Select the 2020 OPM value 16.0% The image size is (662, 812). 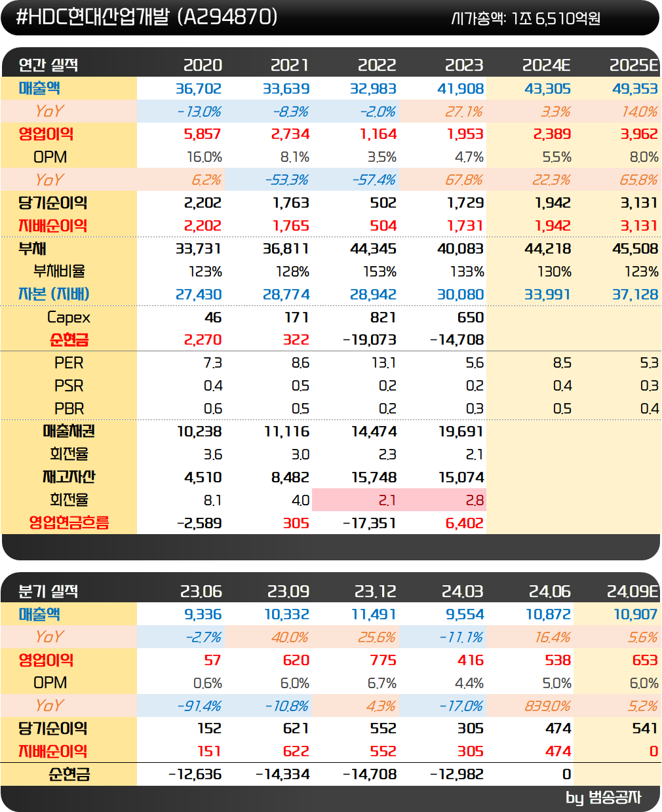[204, 157]
